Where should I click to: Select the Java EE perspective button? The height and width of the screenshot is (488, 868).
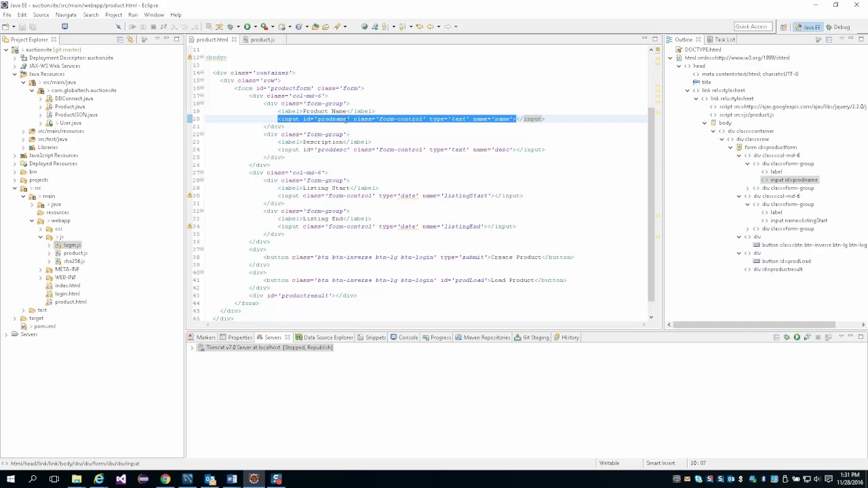[x=808, y=27]
